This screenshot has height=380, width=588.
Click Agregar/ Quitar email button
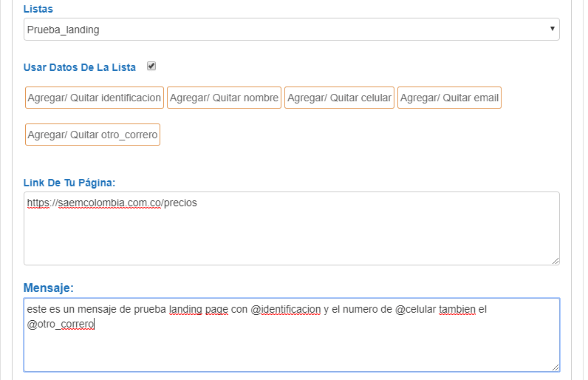449,98
